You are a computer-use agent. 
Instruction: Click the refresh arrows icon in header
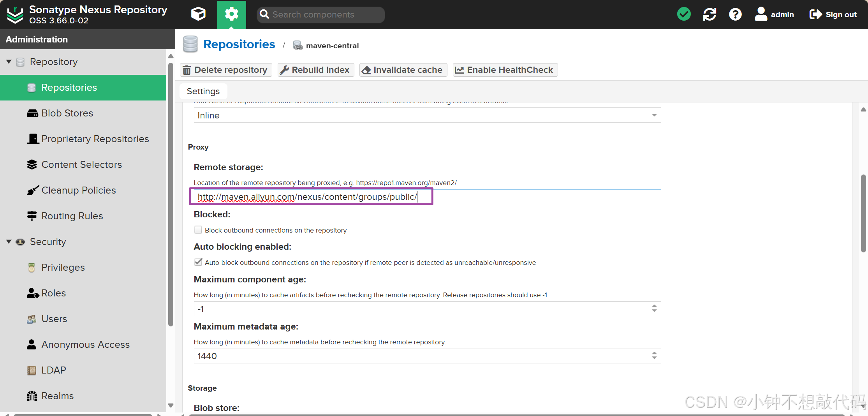coord(710,14)
